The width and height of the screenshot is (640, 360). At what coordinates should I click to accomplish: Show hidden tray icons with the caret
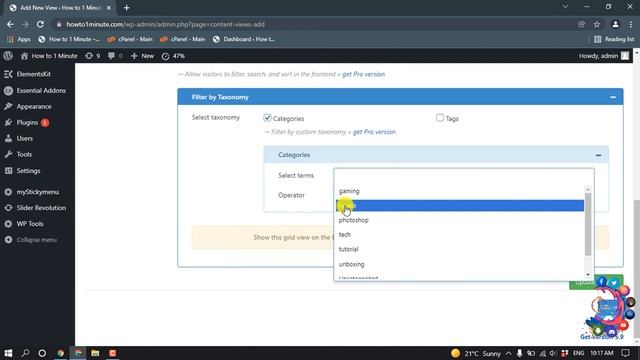point(509,353)
